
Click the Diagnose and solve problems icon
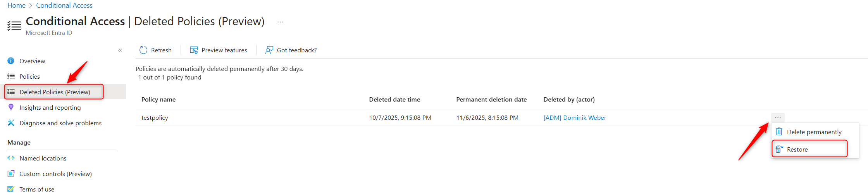11,123
